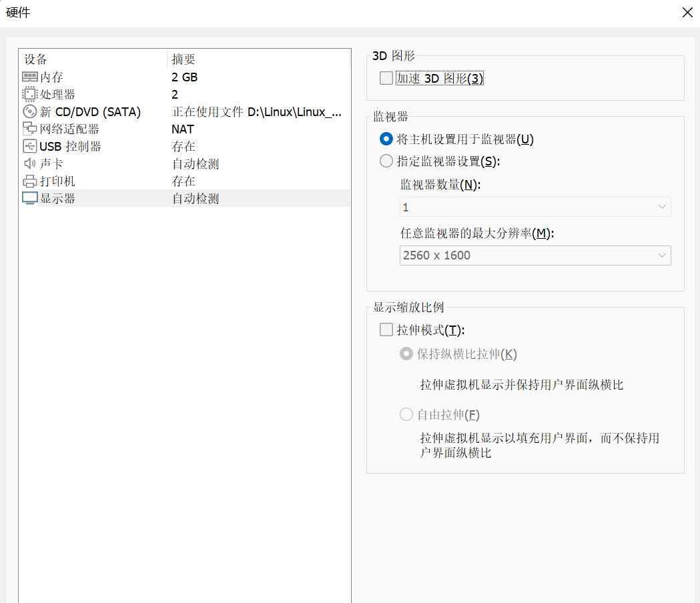The image size is (700, 603).
Task: Click 自动检测 summary in 显示器 row
Action: pos(196,199)
